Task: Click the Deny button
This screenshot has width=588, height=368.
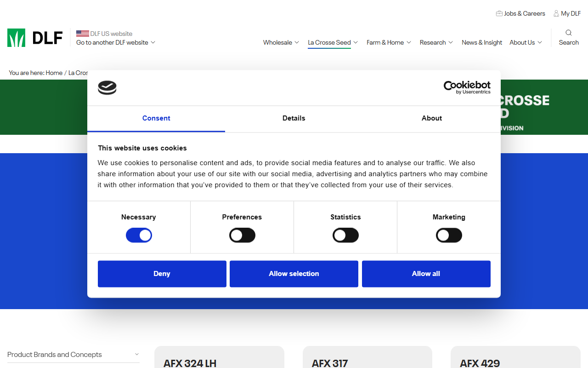Action: pos(162,274)
